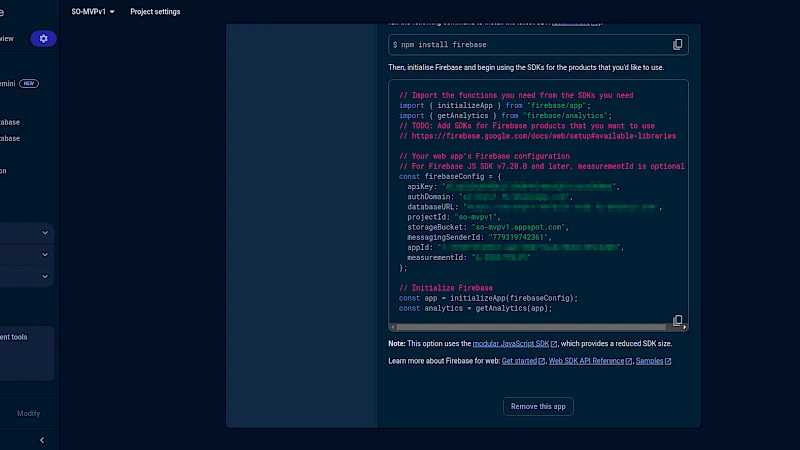Click the Remove this app button
Image resolution: width=800 pixels, height=450 pixels.
538,406
